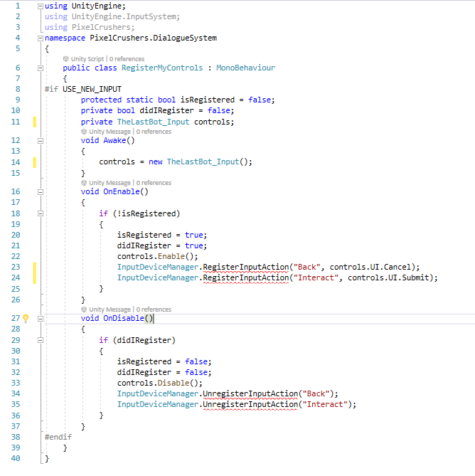This screenshot has height=476, width=475.
Task: Click the 'Awake' method name
Action: tap(114, 140)
